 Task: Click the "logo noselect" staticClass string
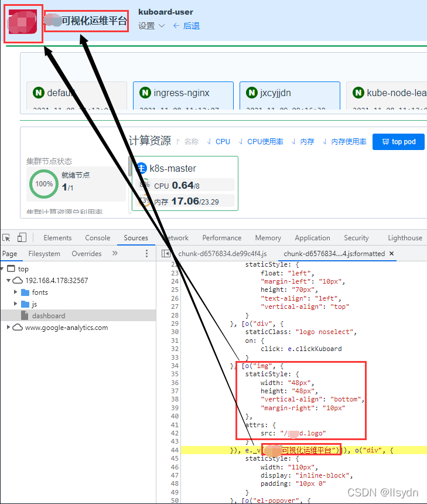click(x=324, y=332)
